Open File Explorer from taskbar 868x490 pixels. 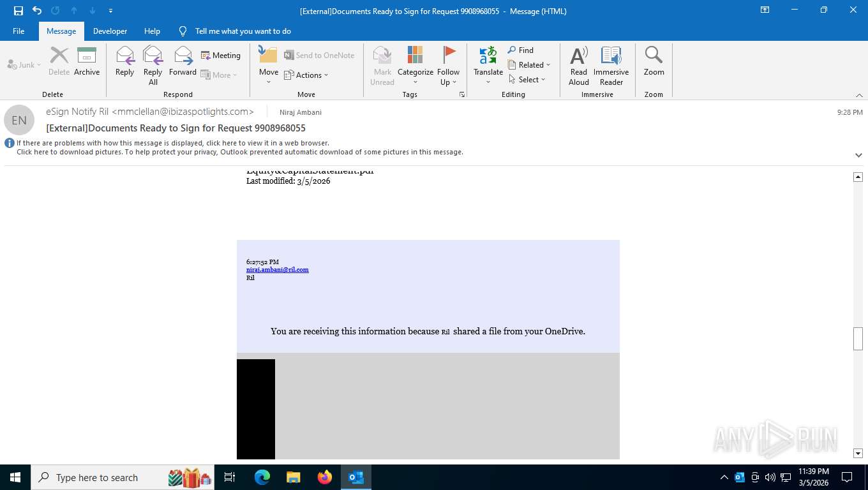[293, 477]
